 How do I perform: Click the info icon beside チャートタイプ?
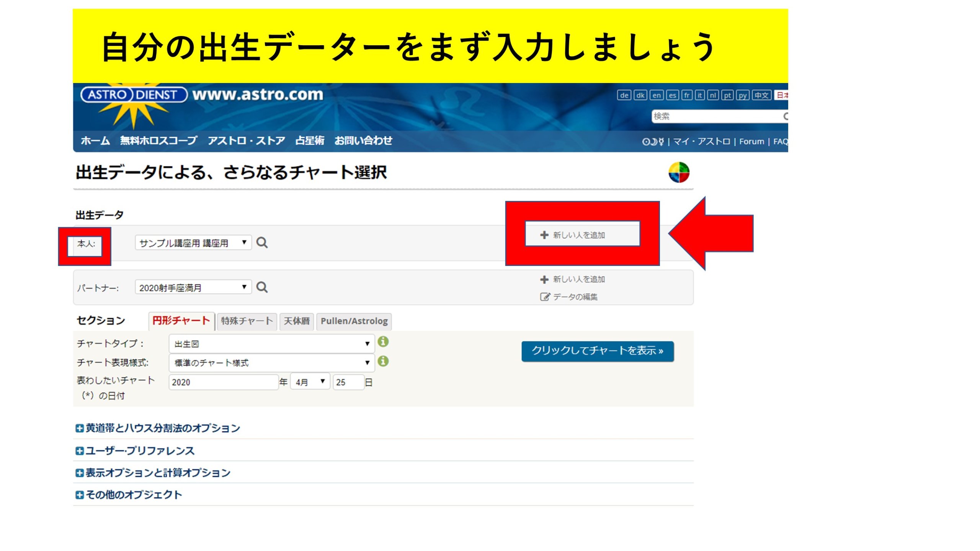tap(383, 342)
